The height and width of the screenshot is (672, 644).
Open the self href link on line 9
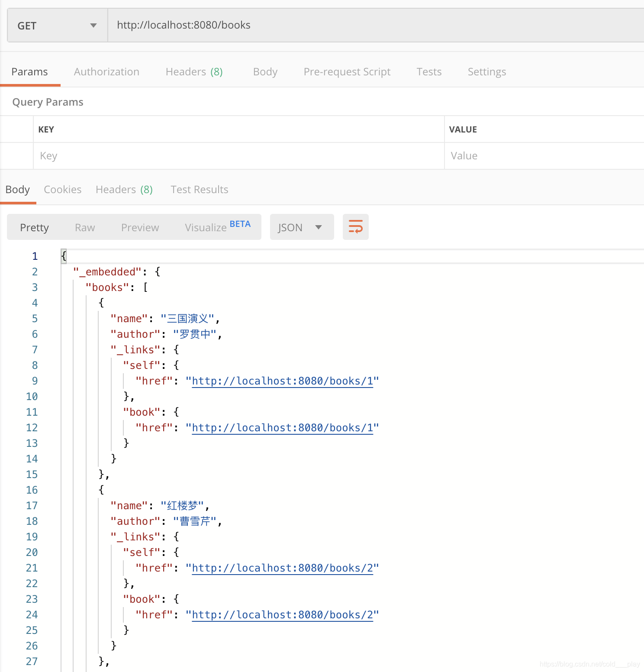[283, 381]
